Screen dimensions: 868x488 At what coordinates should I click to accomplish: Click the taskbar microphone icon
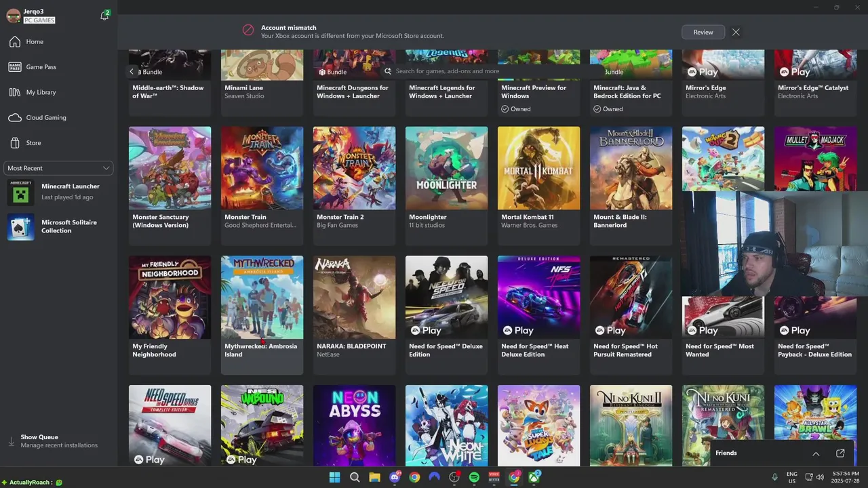point(774,477)
